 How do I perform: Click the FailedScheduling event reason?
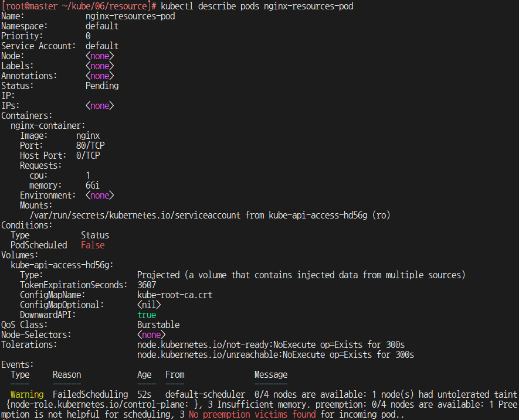(x=90, y=395)
